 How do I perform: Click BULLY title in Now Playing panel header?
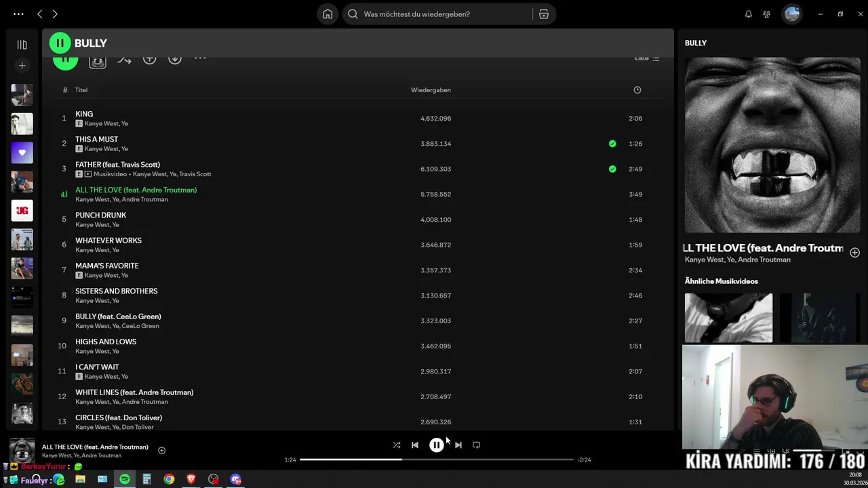(696, 43)
